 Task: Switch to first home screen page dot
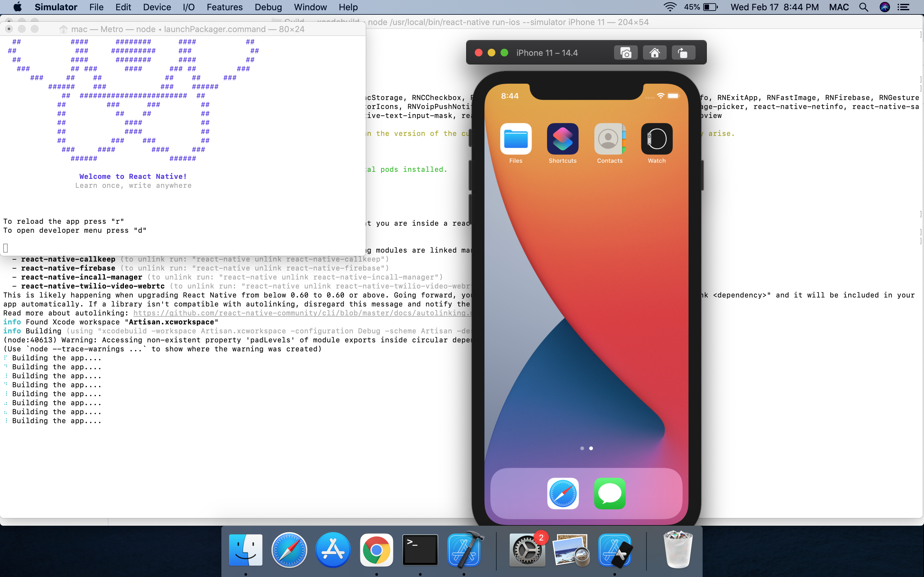coord(582,448)
